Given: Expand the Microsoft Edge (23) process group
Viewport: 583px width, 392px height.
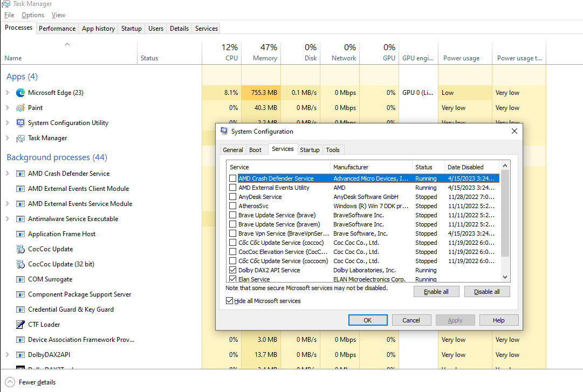Looking at the screenshot, I should coord(8,93).
